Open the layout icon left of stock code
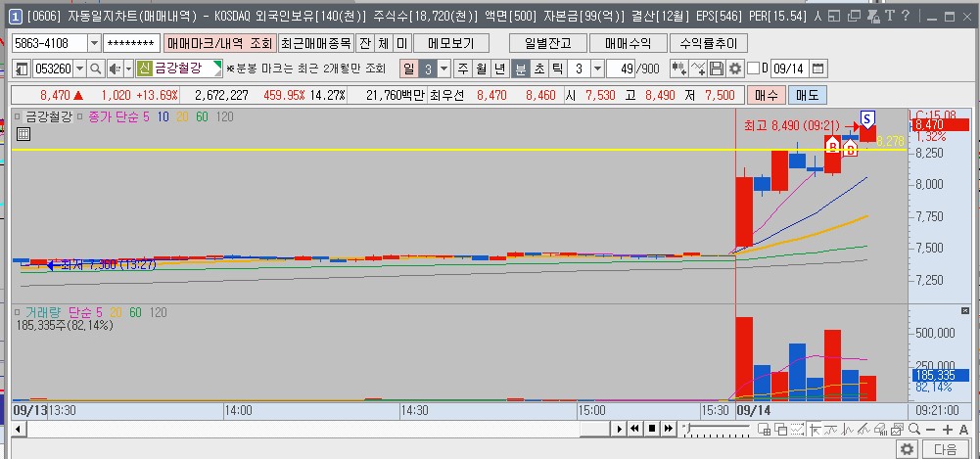The height and width of the screenshot is (459, 980). (x=22, y=69)
